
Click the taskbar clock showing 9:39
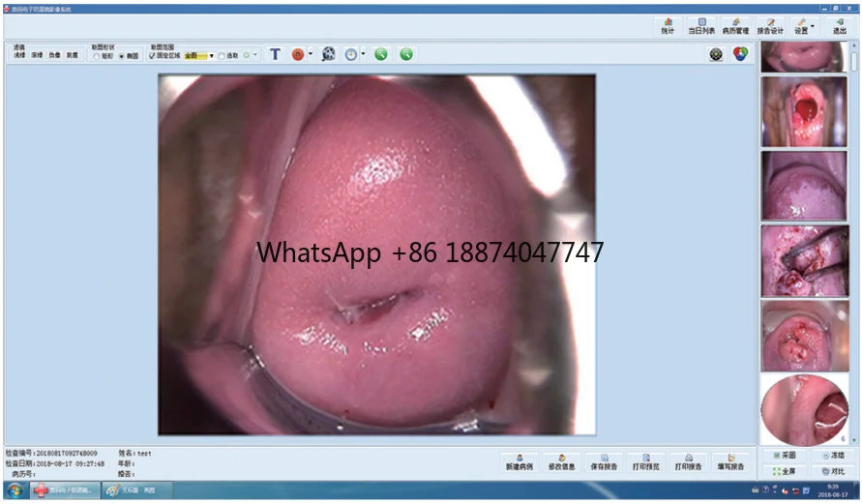(833, 490)
